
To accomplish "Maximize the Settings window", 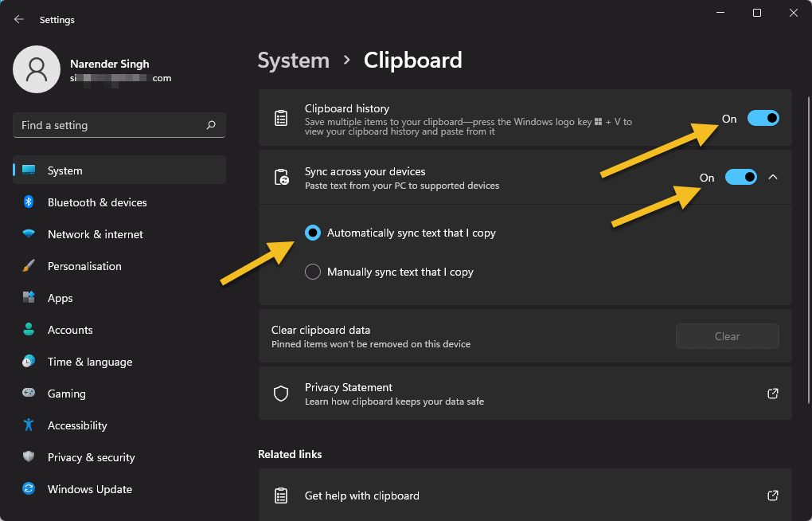I will (756, 13).
